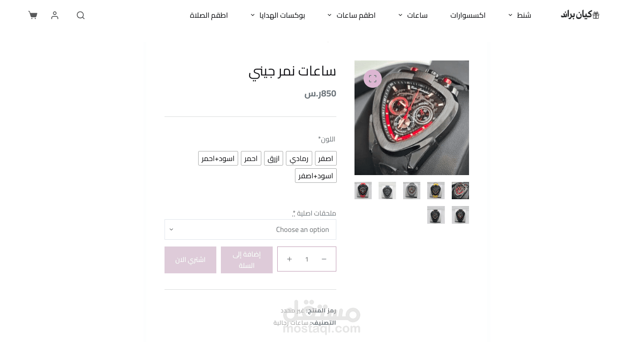View the yellow watch thumbnail
This screenshot has width=644, height=342.
pos(436,191)
